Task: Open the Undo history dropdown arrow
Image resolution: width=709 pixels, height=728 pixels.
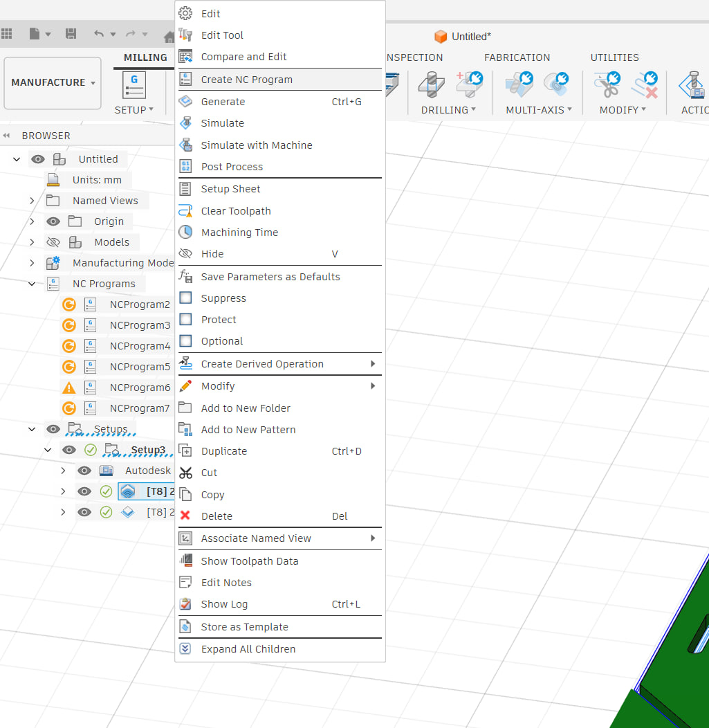Action: pos(113,34)
